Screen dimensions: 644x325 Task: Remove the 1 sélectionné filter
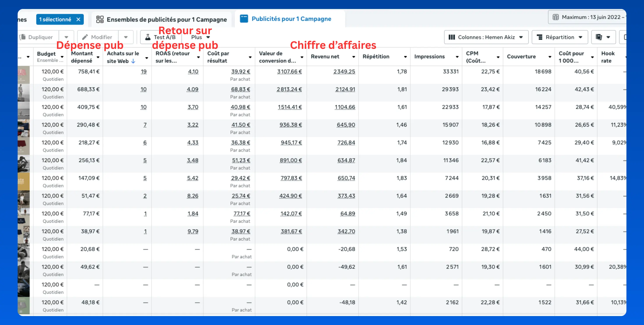click(78, 19)
